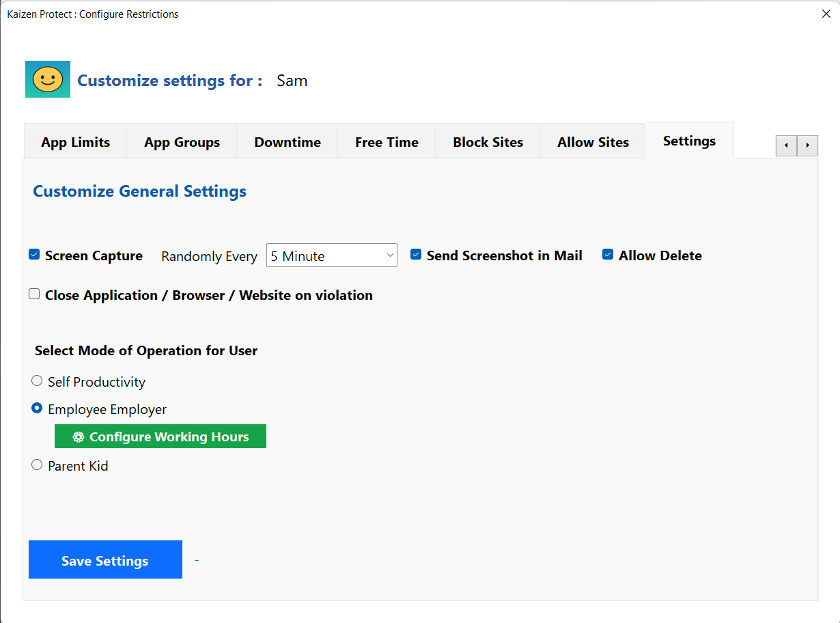Image resolution: width=840 pixels, height=623 pixels.
Task: Switch to the App Limits tab
Action: 75,142
